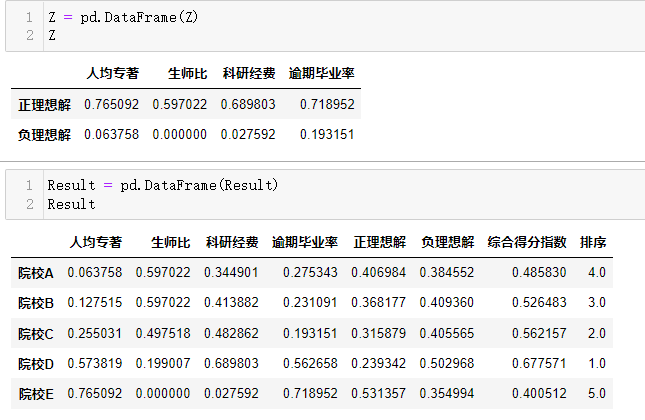Select '科研经费' header in Result table
The image size is (645, 420).
pyautogui.click(x=232, y=242)
